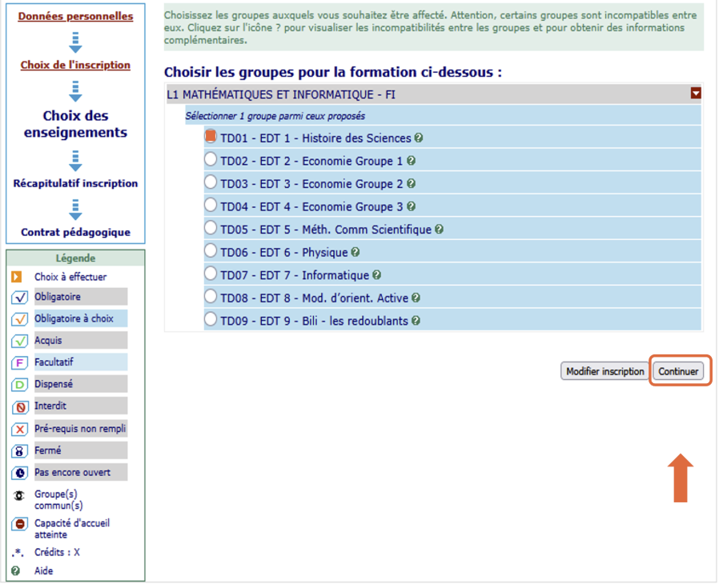Select TD01 - EDT 1 Histoire des Sciences radio button

click(x=211, y=136)
